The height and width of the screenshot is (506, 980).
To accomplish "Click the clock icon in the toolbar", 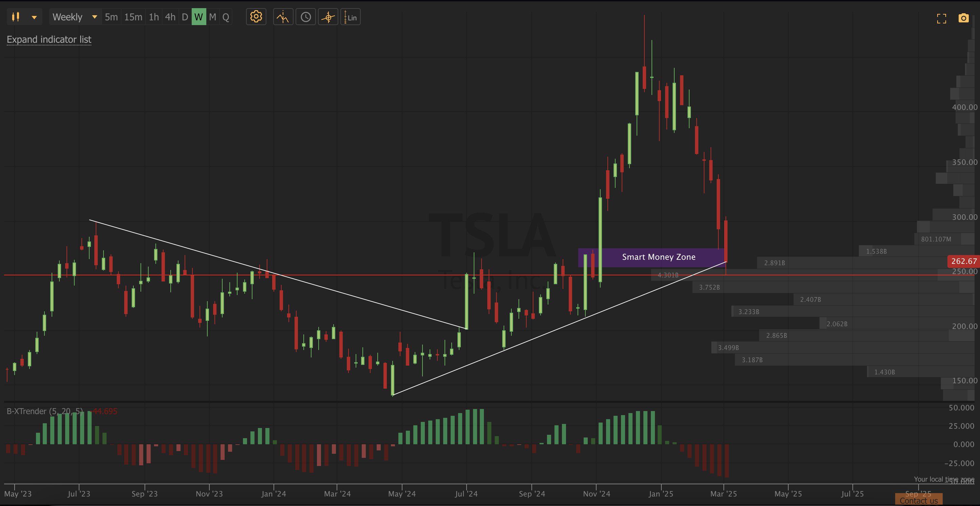I will pos(305,17).
